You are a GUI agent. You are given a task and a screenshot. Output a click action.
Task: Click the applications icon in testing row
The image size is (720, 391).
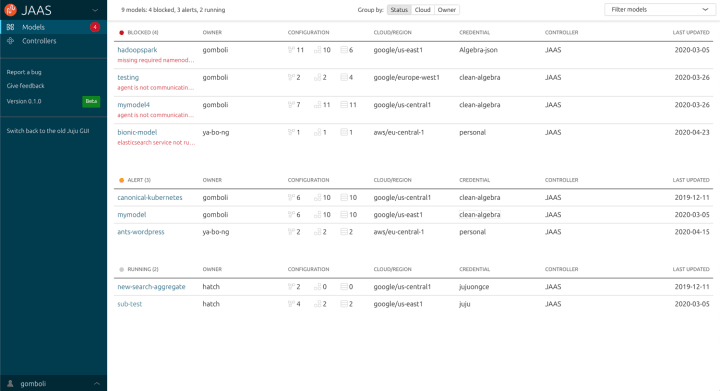coord(291,77)
